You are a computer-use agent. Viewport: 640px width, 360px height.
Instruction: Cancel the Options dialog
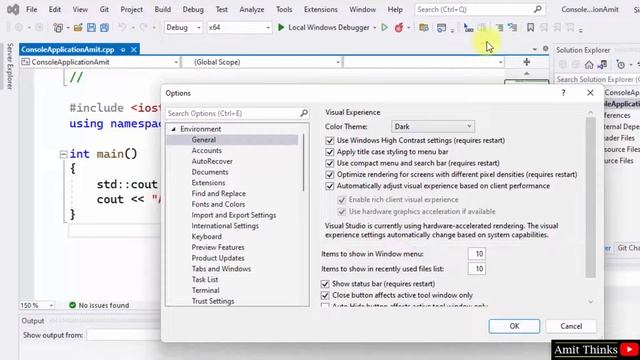coord(571,326)
